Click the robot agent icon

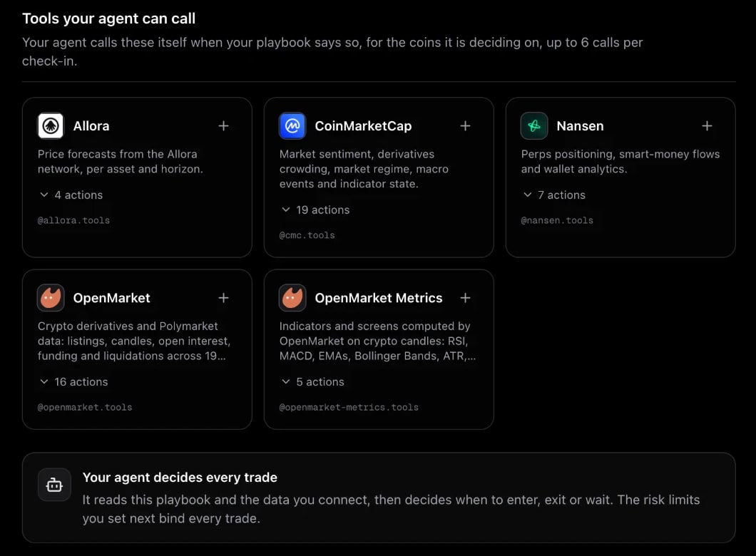[54, 485]
